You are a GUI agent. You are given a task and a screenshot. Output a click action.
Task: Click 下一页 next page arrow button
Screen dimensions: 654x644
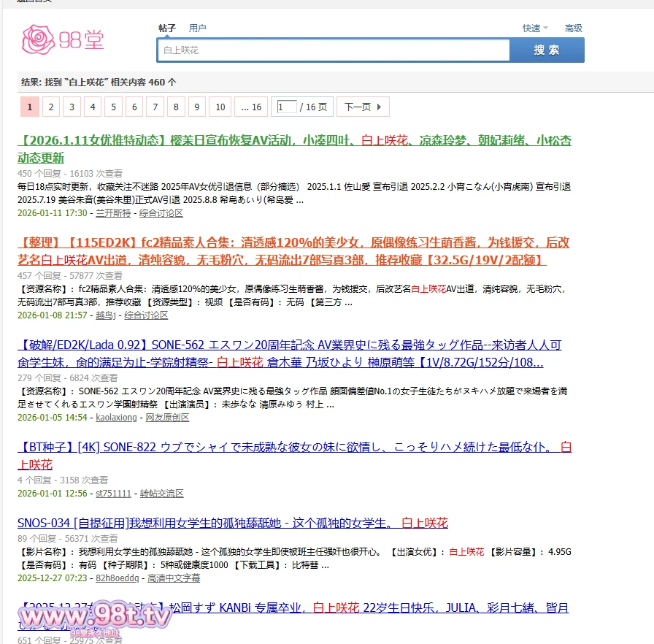pyautogui.click(x=363, y=107)
